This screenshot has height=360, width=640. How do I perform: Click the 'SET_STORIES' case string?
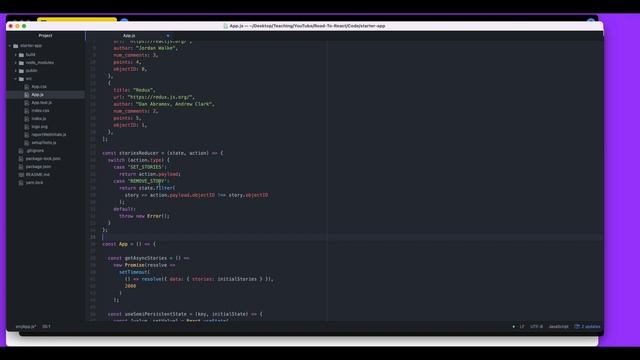[x=146, y=167]
